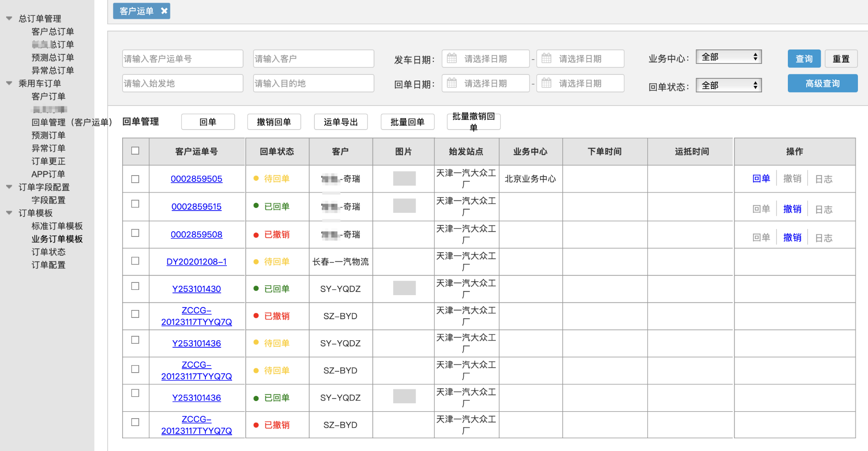Open 高级查询 advanced search
The image size is (868, 451).
click(822, 83)
